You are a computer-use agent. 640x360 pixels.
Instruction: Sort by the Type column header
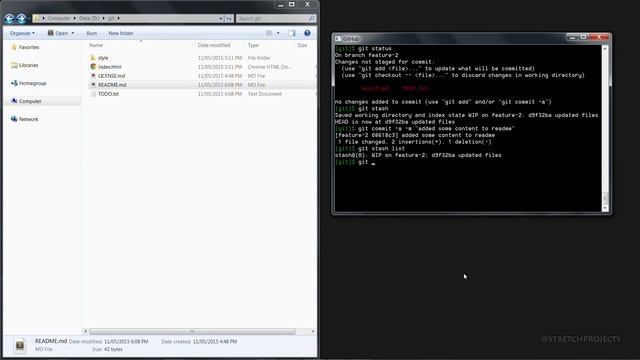pos(253,45)
